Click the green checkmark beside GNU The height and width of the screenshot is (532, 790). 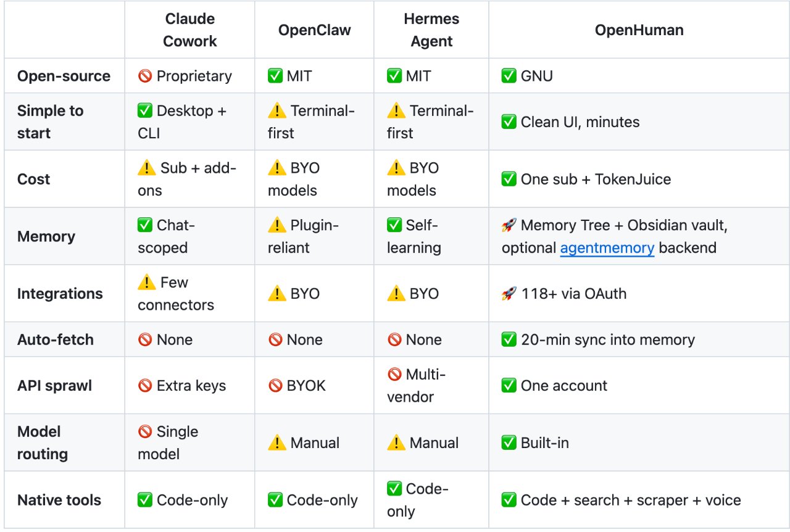pos(509,77)
